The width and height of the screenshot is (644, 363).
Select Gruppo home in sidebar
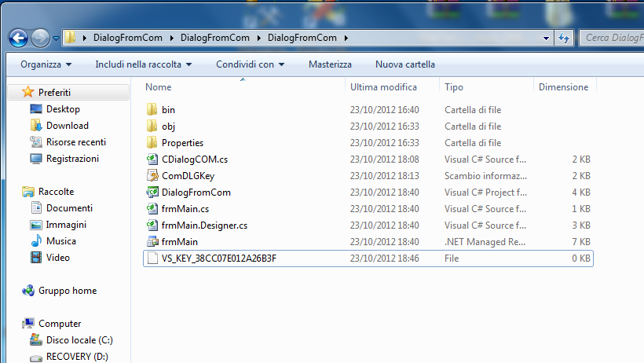click(x=68, y=291)
